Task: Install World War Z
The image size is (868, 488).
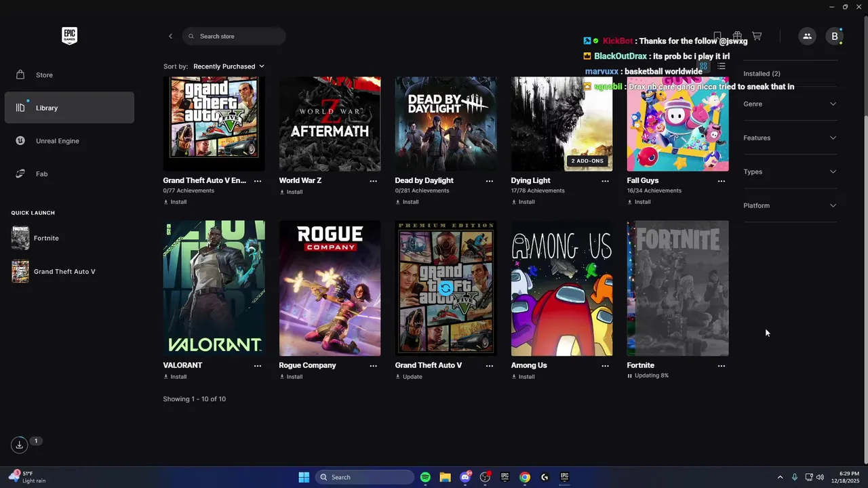Action: tap(291, 192)
